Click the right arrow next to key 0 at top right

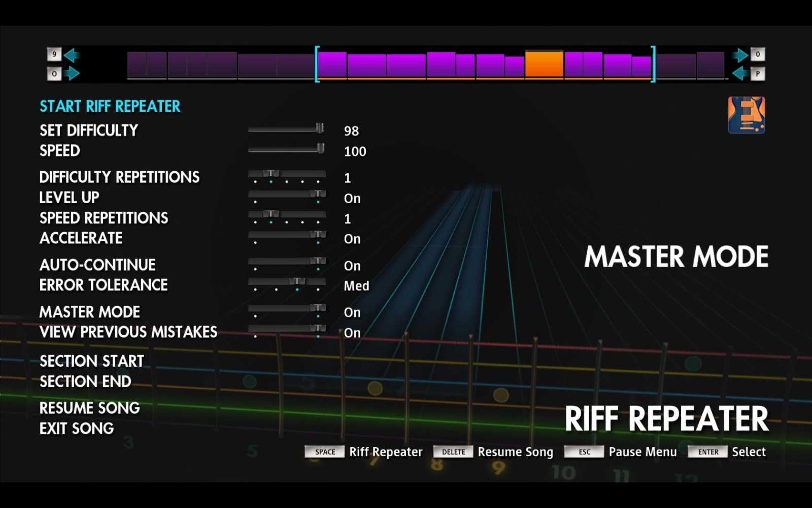[740, 54]
